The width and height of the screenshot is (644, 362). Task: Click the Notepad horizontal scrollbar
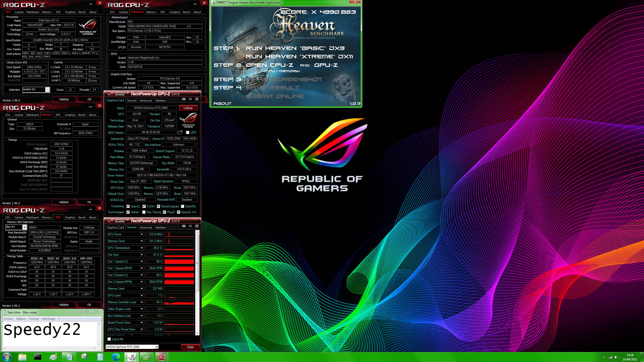50,348
